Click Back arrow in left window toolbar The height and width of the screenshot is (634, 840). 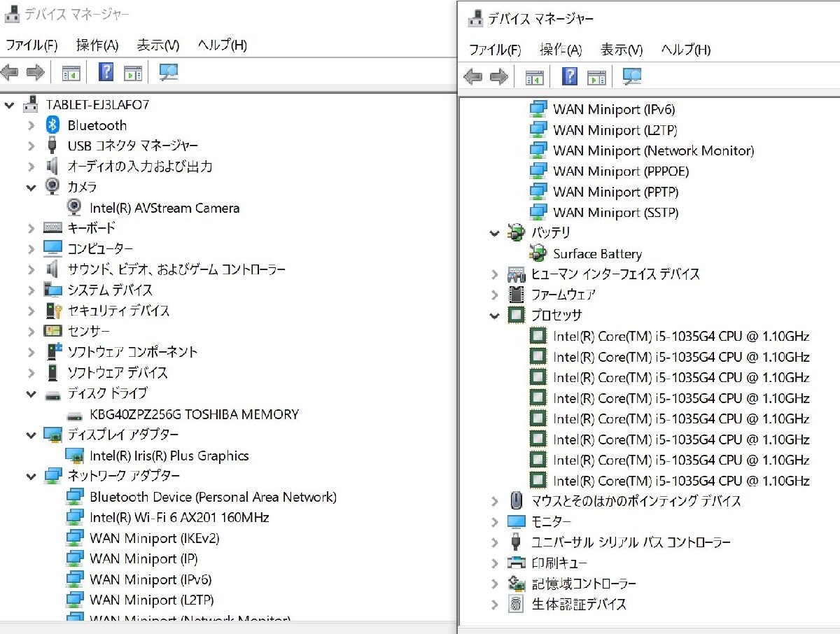(x=9, y=72)
